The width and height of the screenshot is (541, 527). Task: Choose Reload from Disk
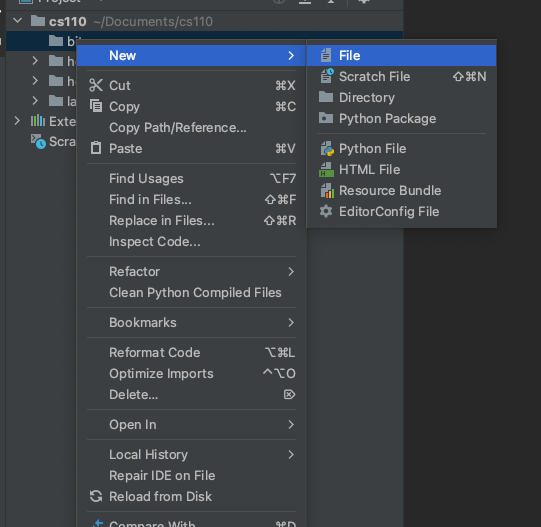(x=191, y=497)
